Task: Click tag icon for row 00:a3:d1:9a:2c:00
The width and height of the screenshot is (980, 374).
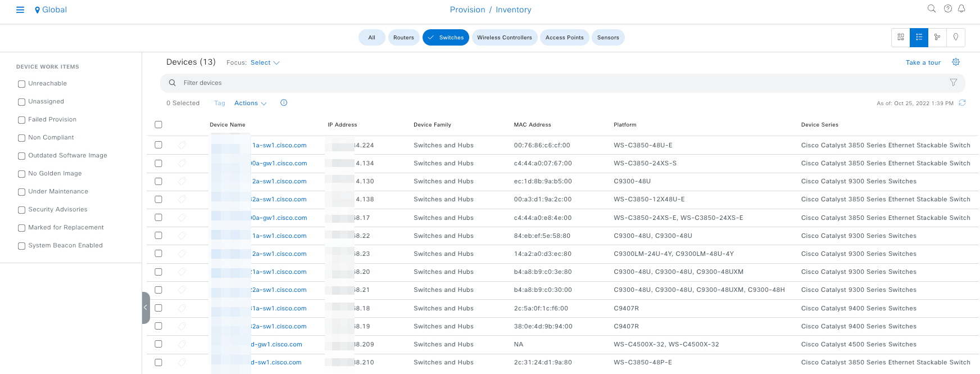Action: [x=182, y=199]
